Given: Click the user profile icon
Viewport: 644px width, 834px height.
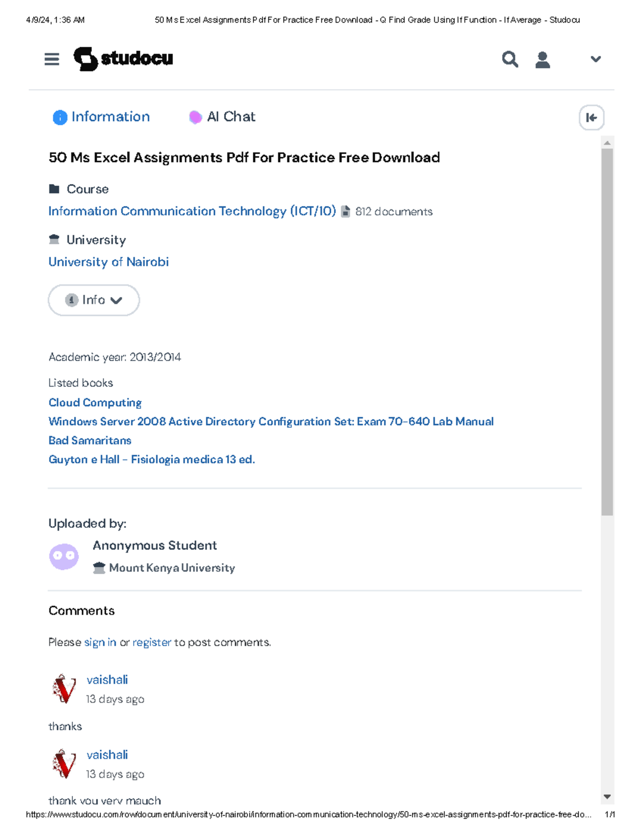Looking at the screenshot, I should pyautogui.click(x=543, y=60).
